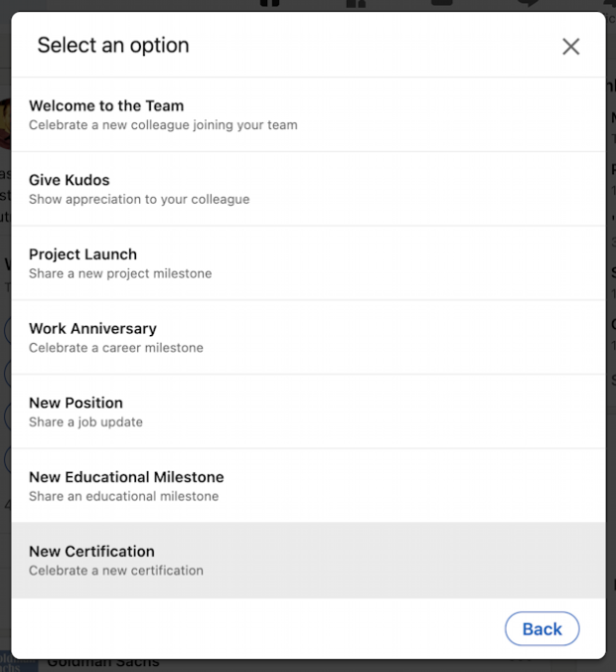The height and width of the screenshot is (672, 616).
Task: Pick the Project Launch option
Action: point(82,254)
